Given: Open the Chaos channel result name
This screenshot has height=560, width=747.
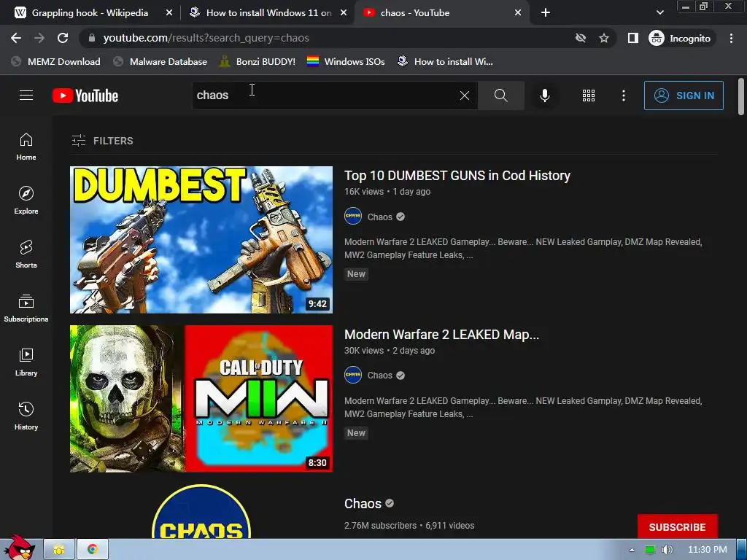Looking at the screenshot, I should point(363,504).
